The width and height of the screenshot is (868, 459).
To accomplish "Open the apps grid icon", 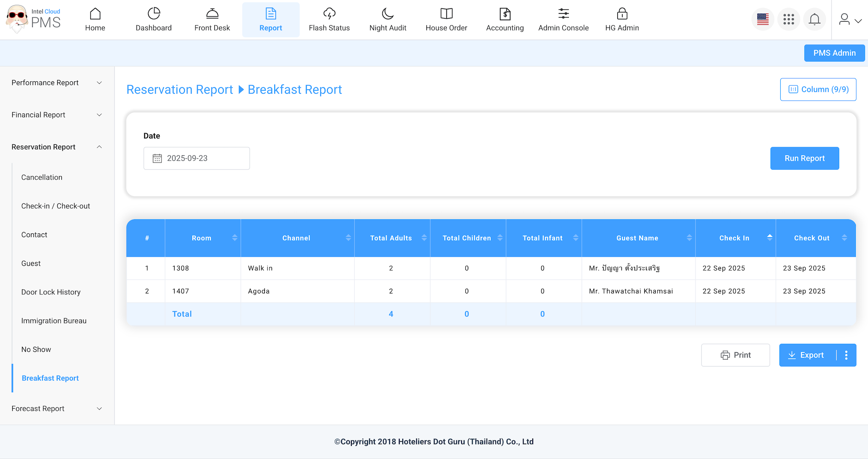I will click(x=788, y=19).
